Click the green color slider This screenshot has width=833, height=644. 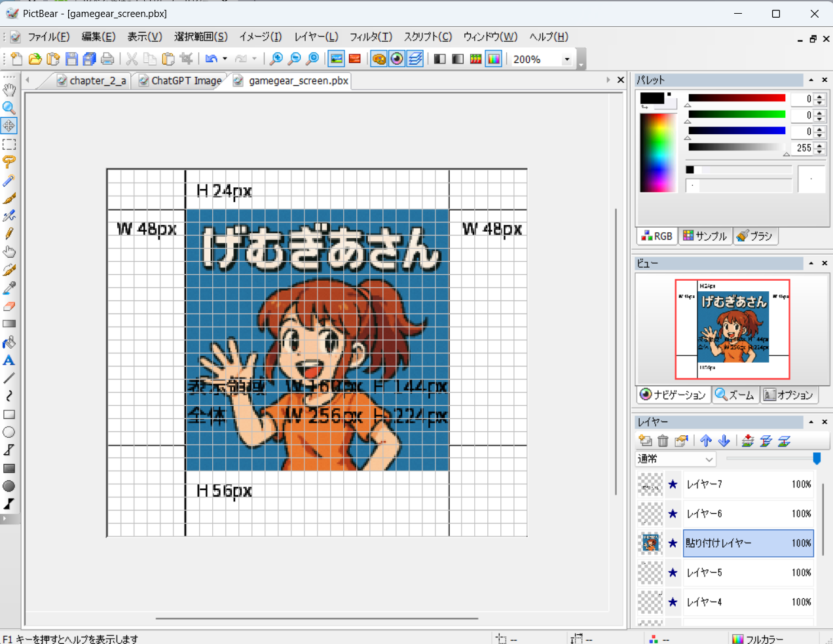pos(737,115)
